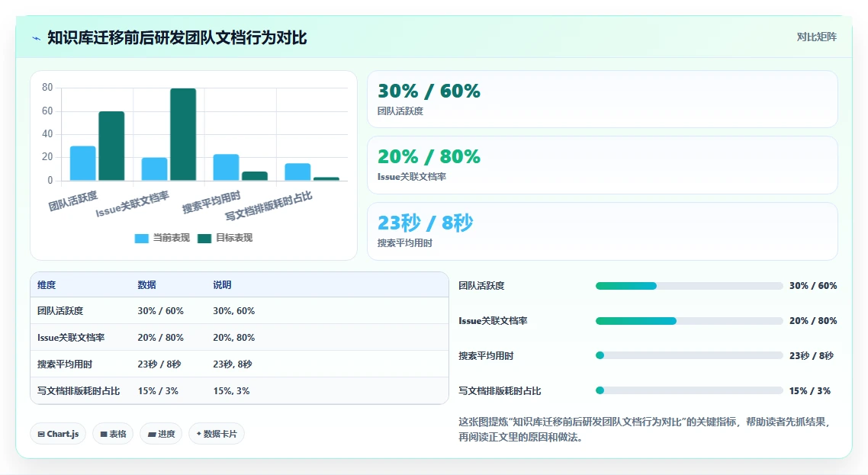Screen dimensions: 868x475
Task: Select table cell Issue关联文档率
Action: (x=71, y=338)
